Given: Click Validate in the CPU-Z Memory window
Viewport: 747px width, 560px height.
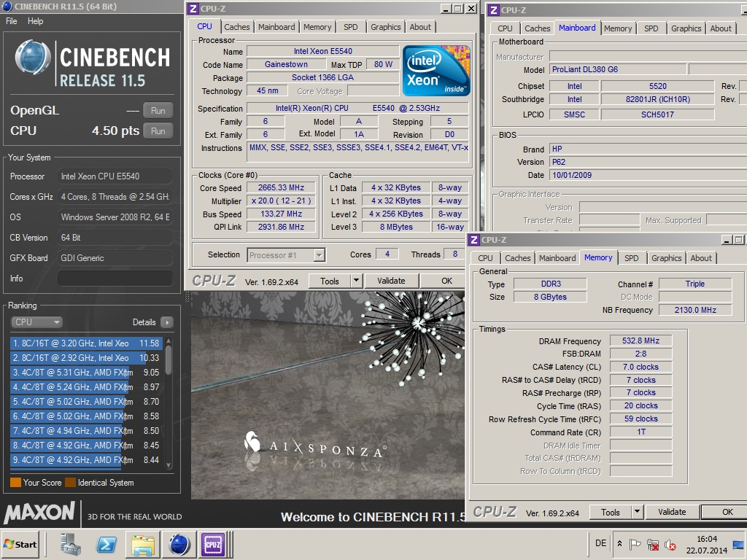Looking at the screenshot, I should (x=672, y=512).
